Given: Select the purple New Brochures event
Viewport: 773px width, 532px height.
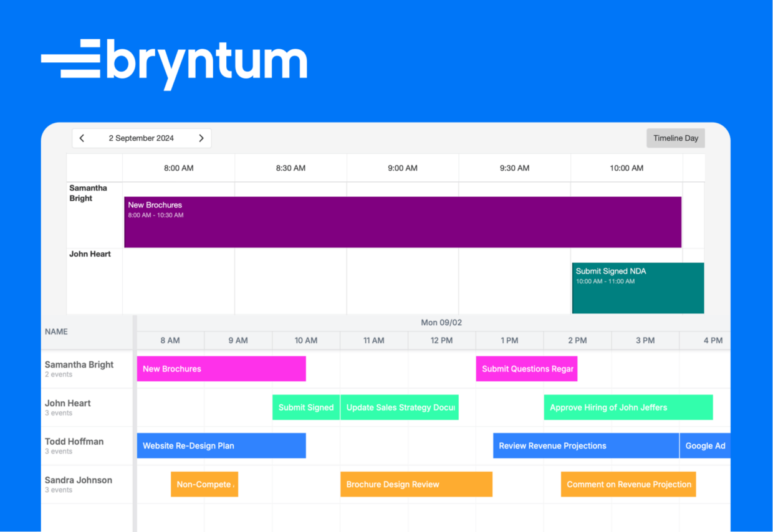Looking at the screenshot, I should [x=403, y=222].
